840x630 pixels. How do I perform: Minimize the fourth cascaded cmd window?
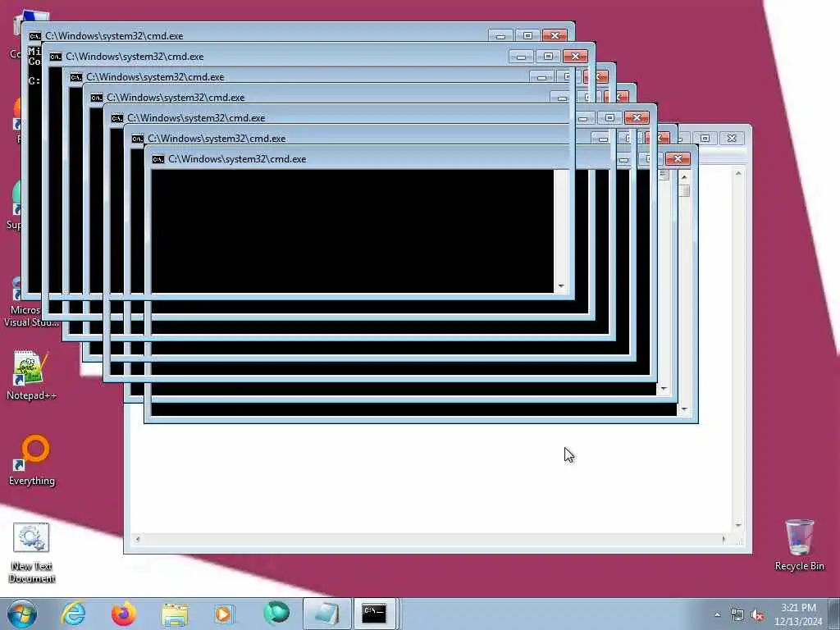click(x=562, y=97)
